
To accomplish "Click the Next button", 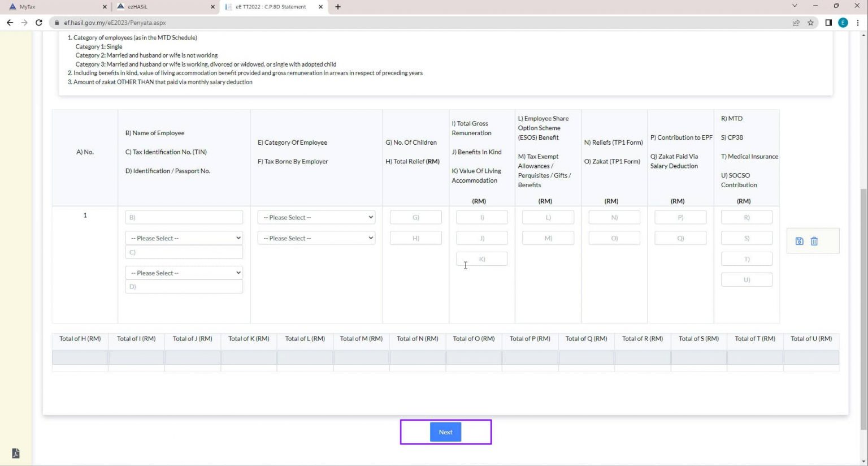I will tap(445, 432).
